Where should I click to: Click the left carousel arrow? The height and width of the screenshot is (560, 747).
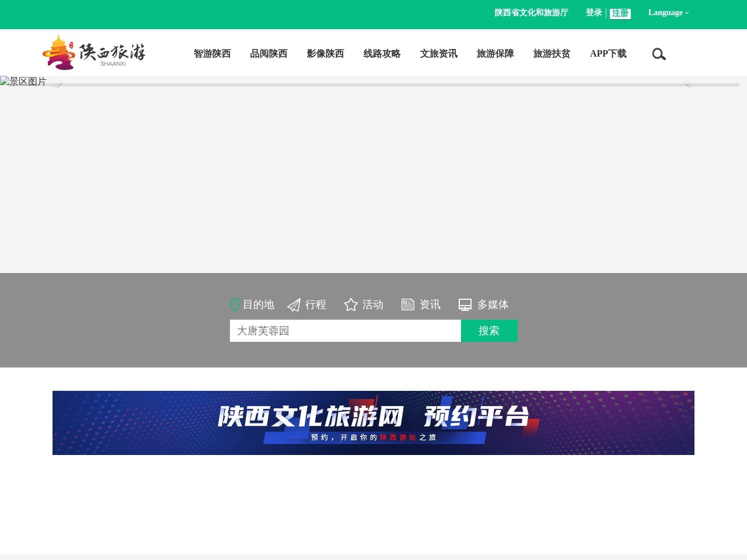pyautogui.click(x=58, y=85)
